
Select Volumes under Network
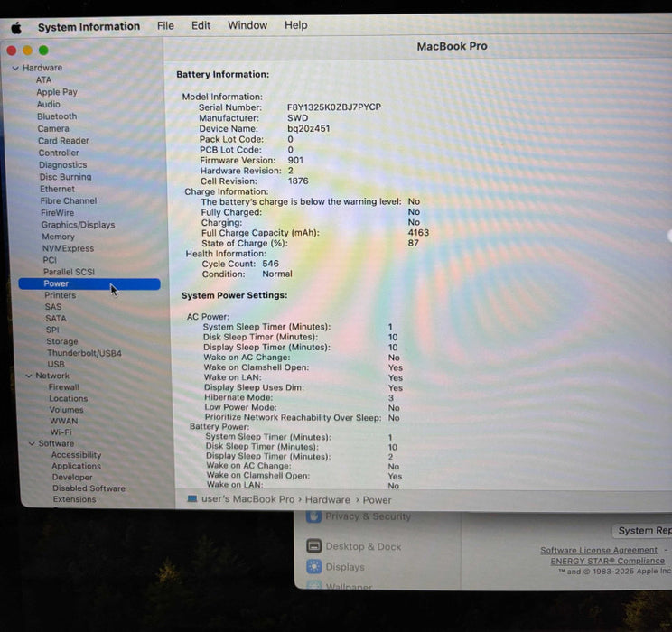pos(67,410)
